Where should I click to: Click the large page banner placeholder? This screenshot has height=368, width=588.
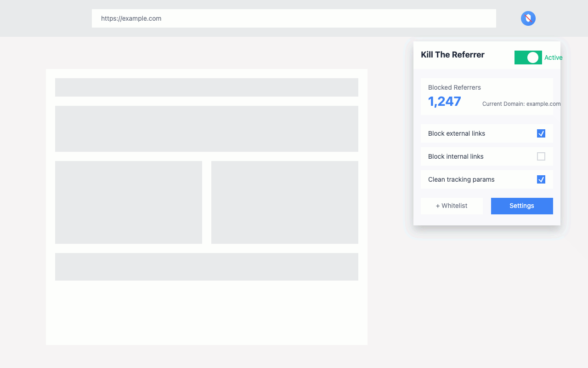(x=207, y=129)
